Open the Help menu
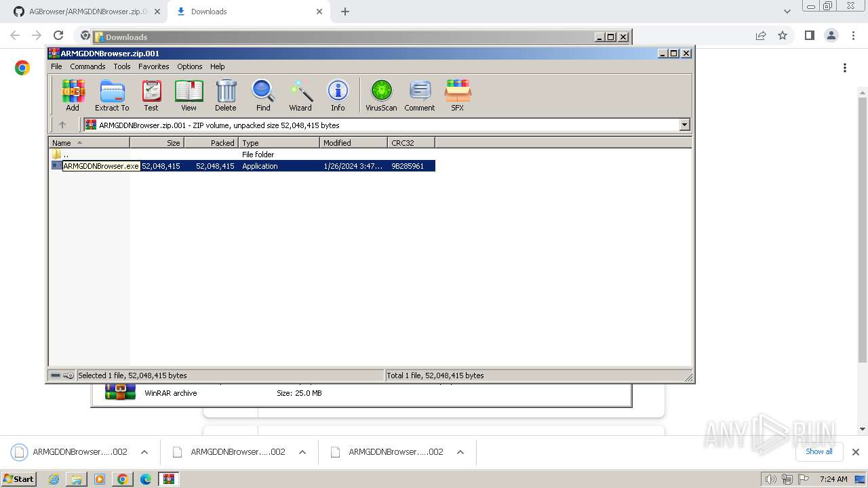Viewport: 868px width, 488px height. click(217, 66)
